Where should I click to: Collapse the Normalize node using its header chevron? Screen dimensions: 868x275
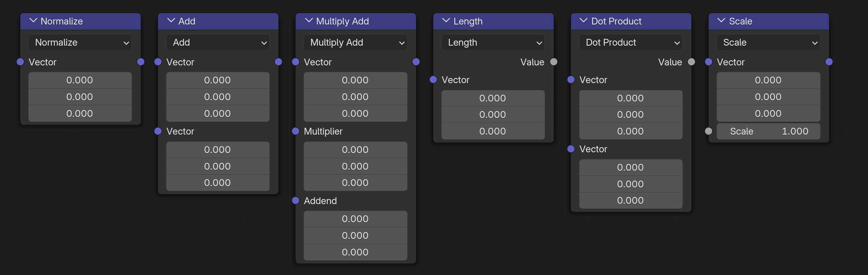pyautogui.click(x=33, y=21)
